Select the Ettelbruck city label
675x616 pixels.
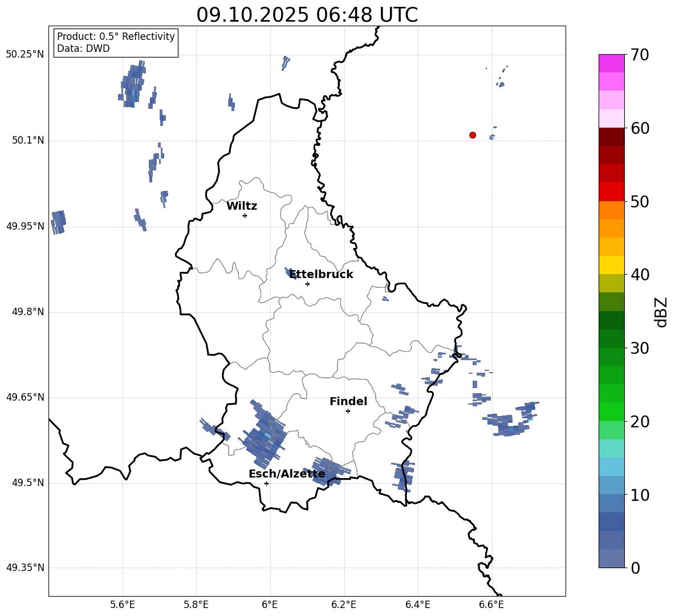[x=321, y=275]
